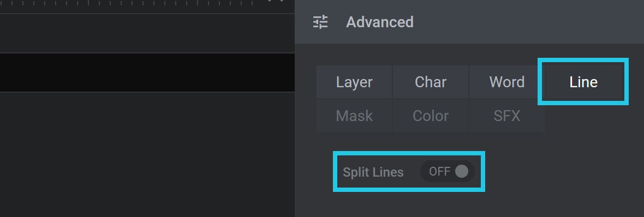Enable the Split Lines toggle
This screenshot has height=217, width=644.
pos(448,171)
